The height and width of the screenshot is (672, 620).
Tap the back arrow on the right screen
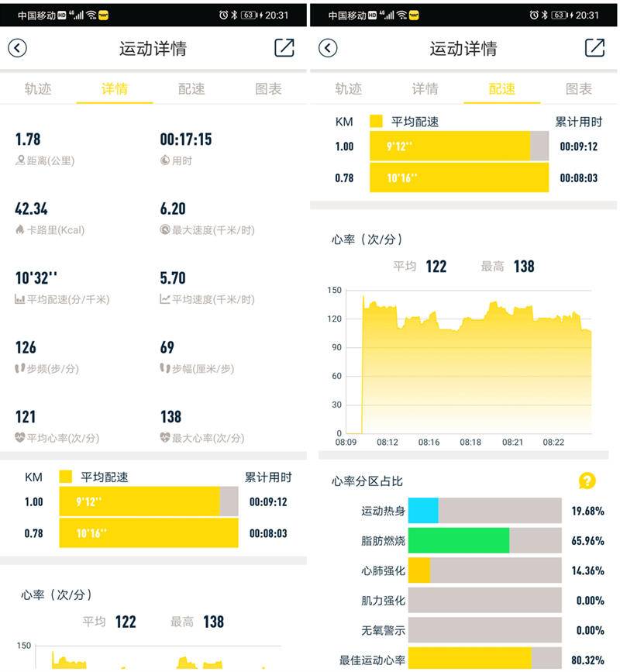[328, 48]
